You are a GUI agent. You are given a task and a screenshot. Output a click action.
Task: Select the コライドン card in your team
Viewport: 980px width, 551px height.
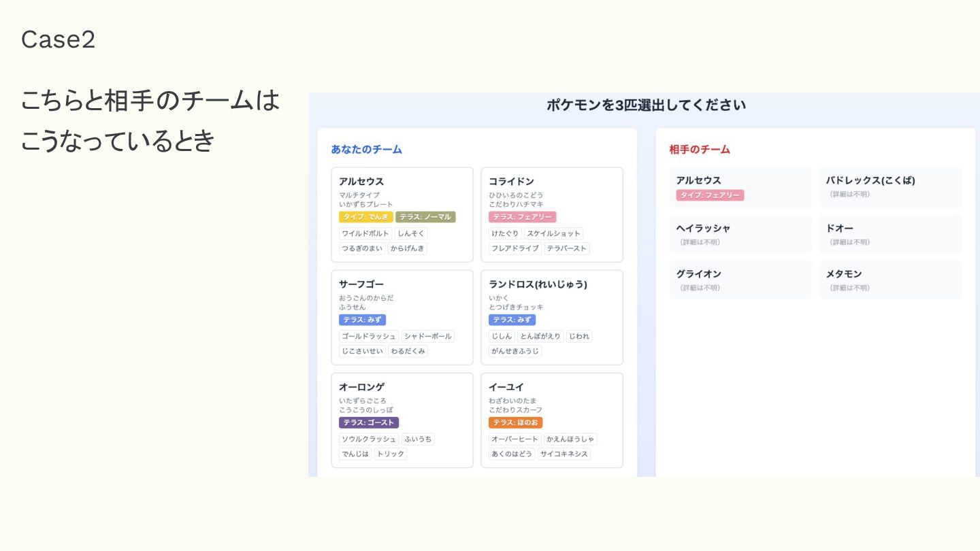click(x=552, y=214)
